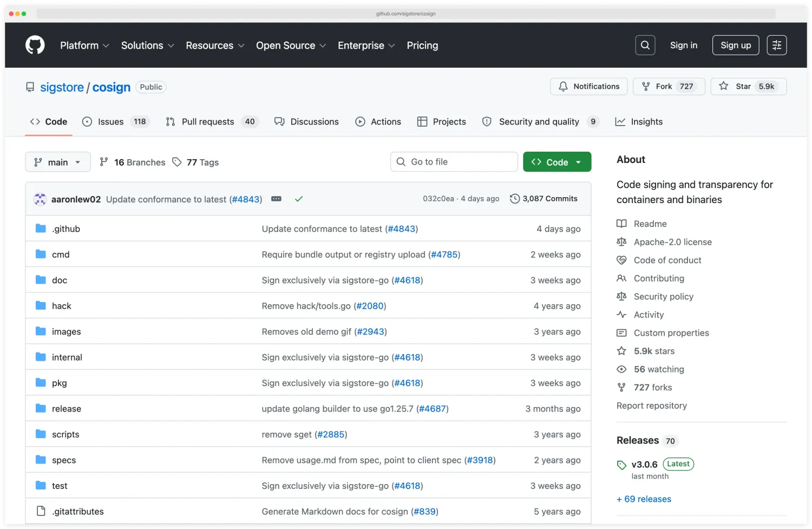
Task: Expand commit message ellipsis icon
Action: pyautogui.click(x=276, y=199)
